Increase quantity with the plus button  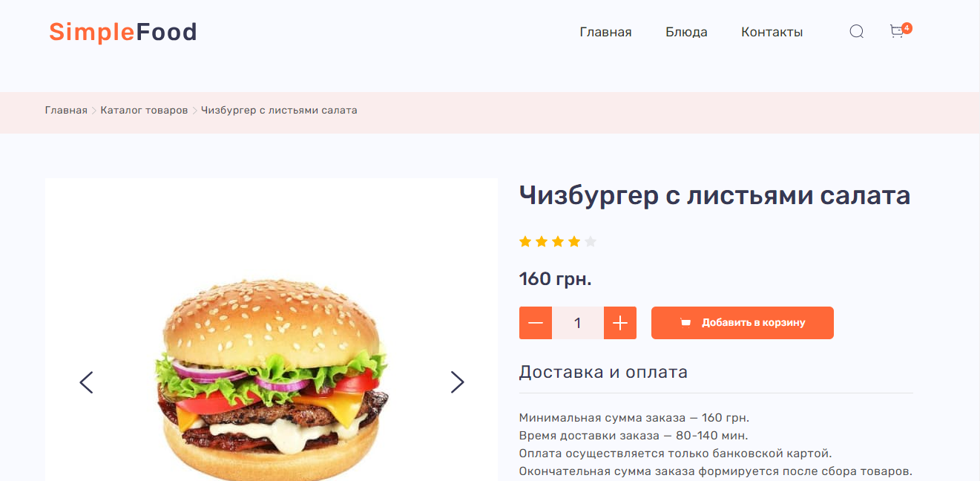620,323
